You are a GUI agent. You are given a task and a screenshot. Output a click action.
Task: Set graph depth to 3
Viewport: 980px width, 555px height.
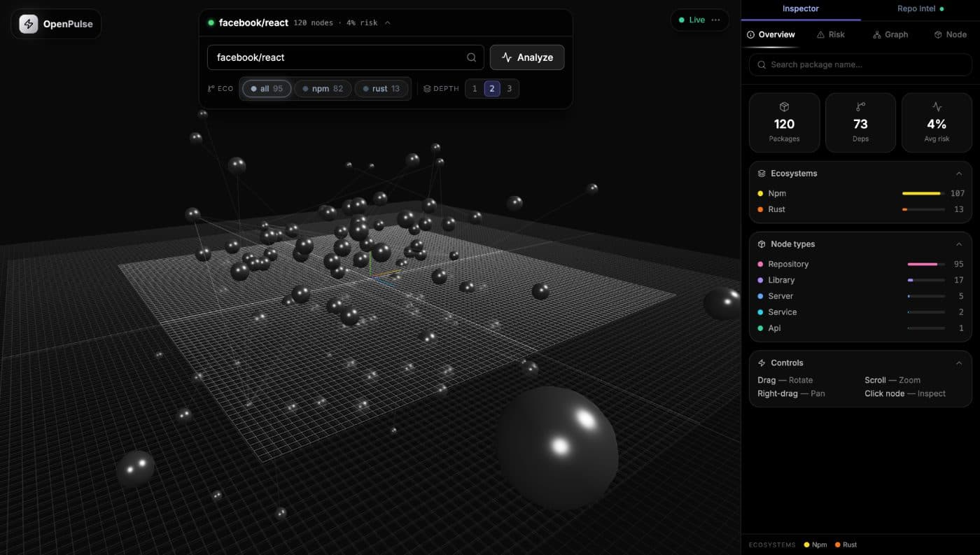tap(509, 89)
